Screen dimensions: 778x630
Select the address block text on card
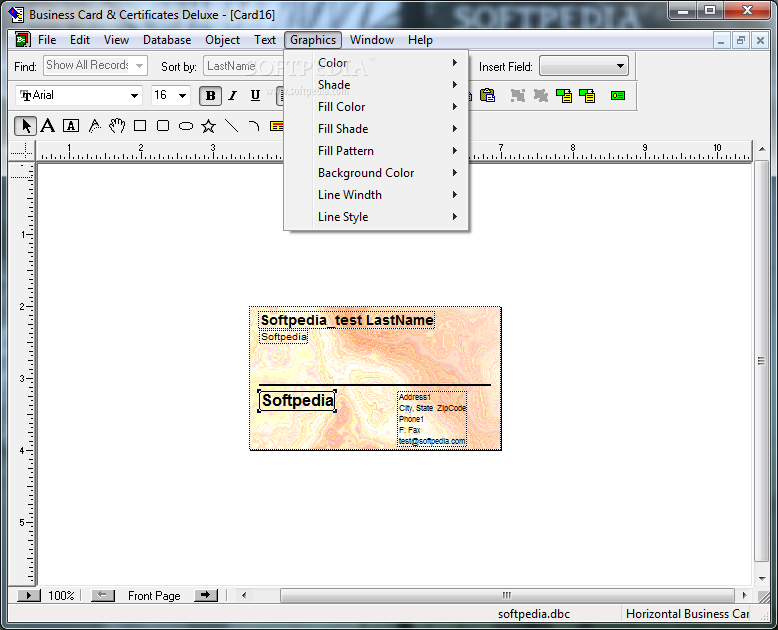pos(432,419)
